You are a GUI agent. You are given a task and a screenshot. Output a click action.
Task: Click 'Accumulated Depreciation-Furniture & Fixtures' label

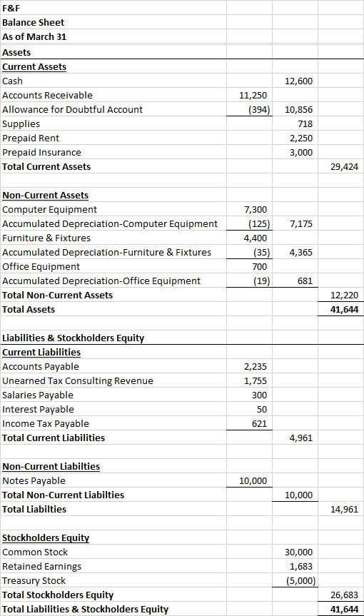106,253
